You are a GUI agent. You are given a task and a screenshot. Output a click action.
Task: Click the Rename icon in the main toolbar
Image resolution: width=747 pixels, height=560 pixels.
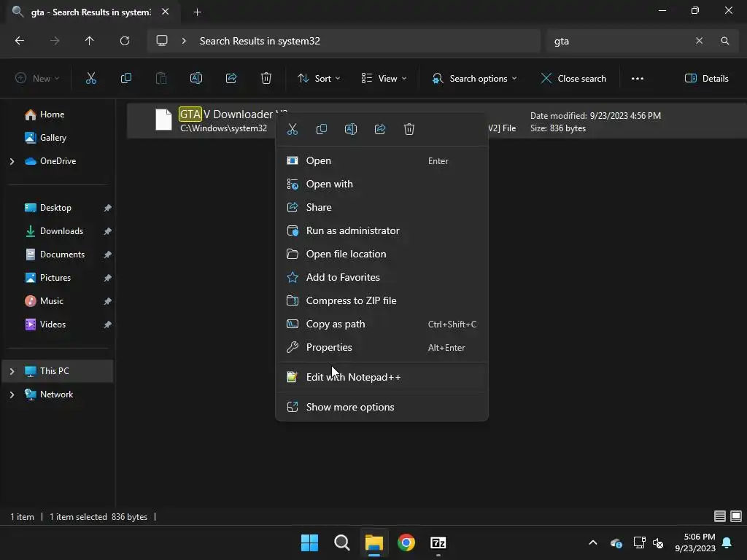pyautogui.click(x=196, y=79)
